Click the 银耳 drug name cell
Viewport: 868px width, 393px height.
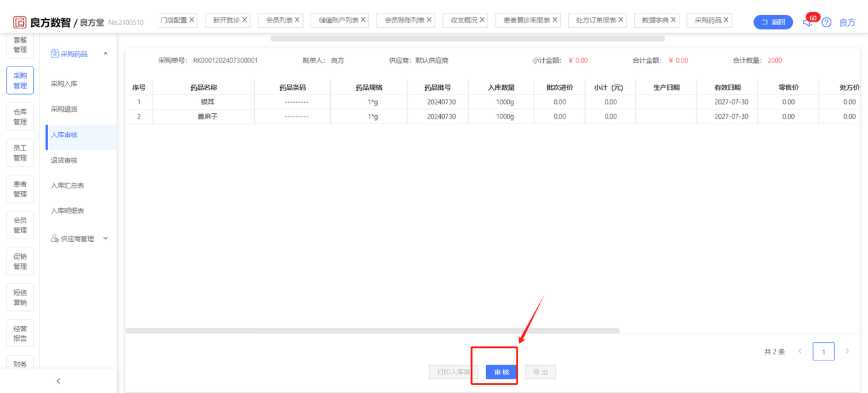point(203,102)
